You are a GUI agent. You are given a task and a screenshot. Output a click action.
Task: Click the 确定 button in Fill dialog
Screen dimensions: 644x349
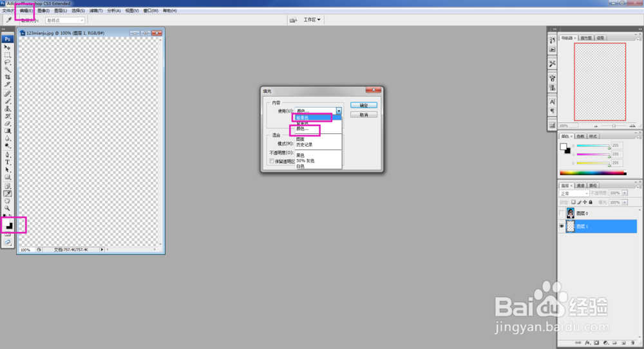(363, 106)
